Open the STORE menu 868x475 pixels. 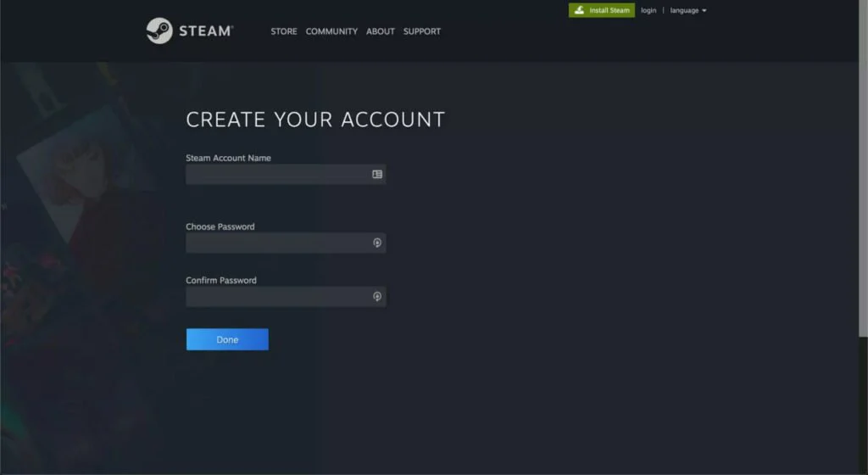point(284,31)
